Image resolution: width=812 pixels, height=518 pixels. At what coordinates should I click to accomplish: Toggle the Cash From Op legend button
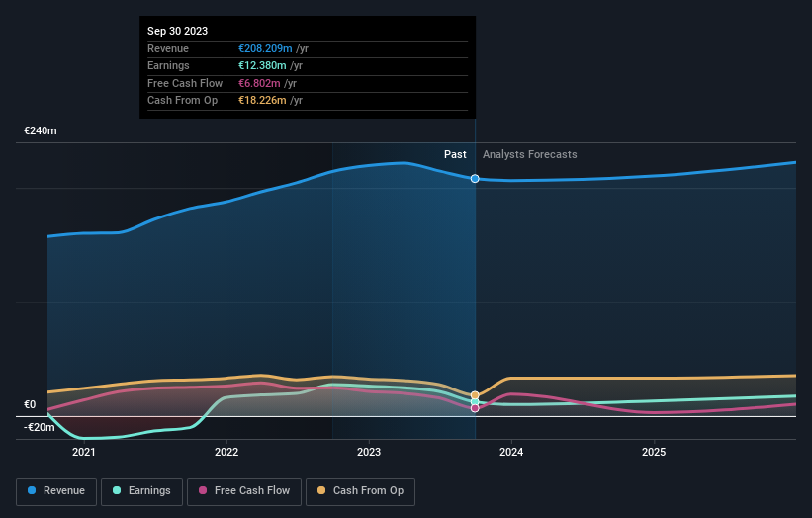(360, 491)
